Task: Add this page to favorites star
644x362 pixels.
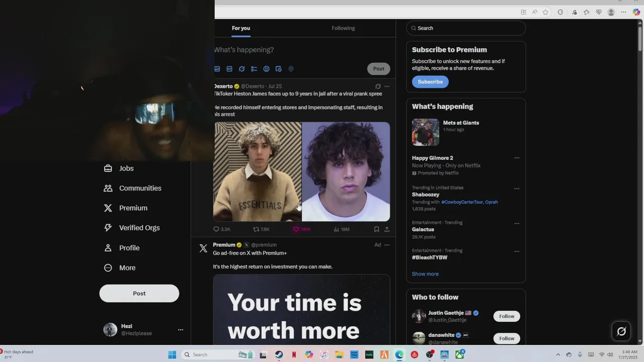Action: click(545, 12)
